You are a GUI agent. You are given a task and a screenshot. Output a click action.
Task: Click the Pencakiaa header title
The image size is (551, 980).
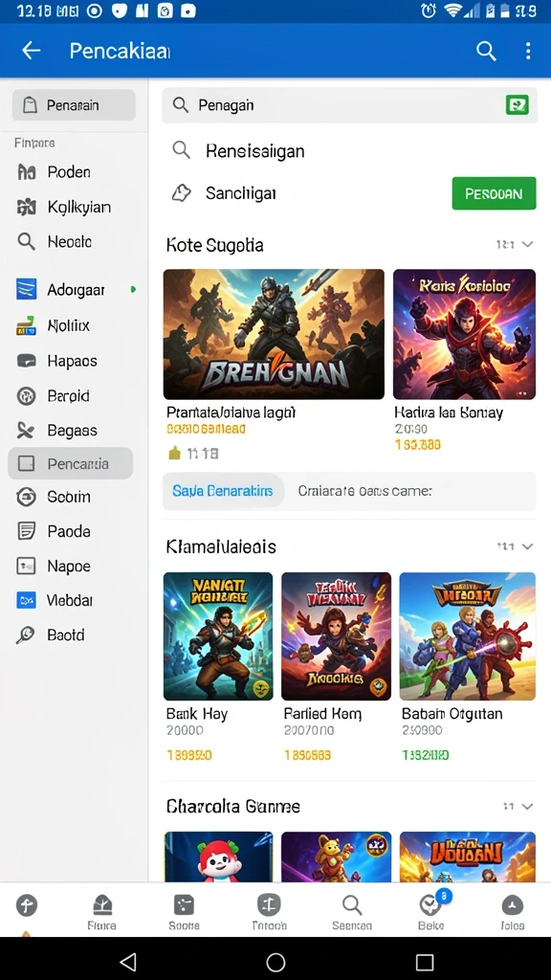[120, 51]
